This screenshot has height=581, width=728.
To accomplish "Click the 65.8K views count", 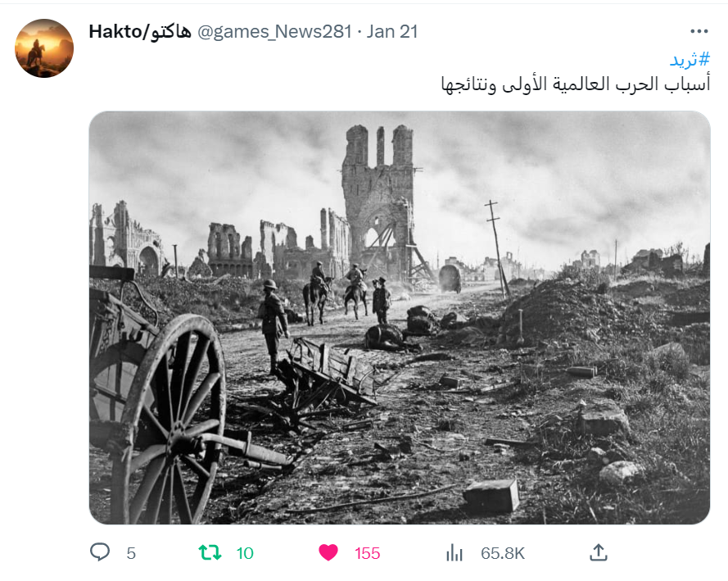I will click(x=503, y=553).
